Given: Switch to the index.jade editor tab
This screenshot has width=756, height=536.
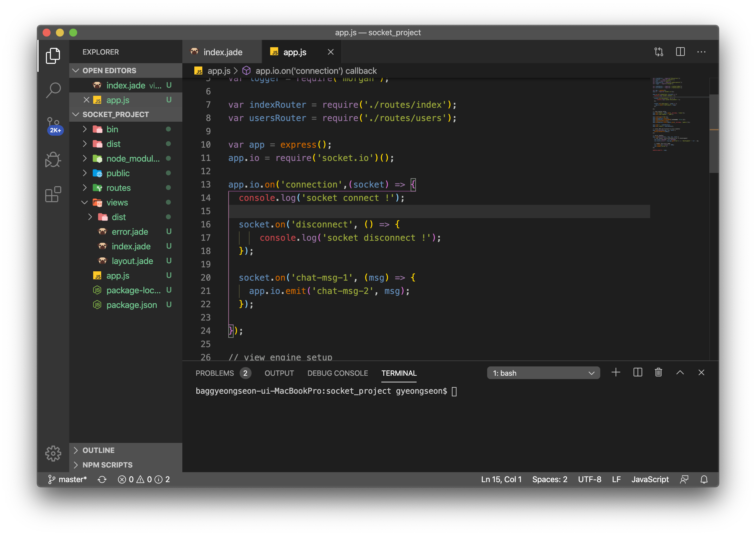Looking at the screenshot, I should click(x=222, y=52).
